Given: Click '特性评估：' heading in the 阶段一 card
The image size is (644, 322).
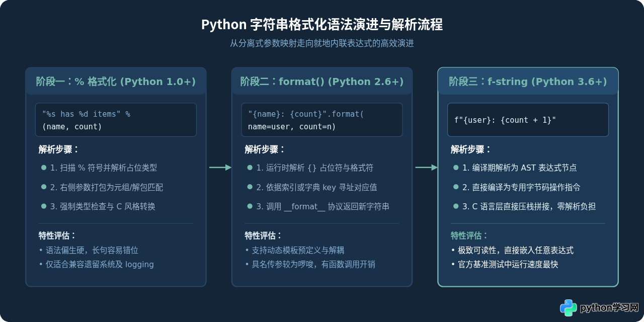Looking at the screenshot, I should [x=57, y=235].
